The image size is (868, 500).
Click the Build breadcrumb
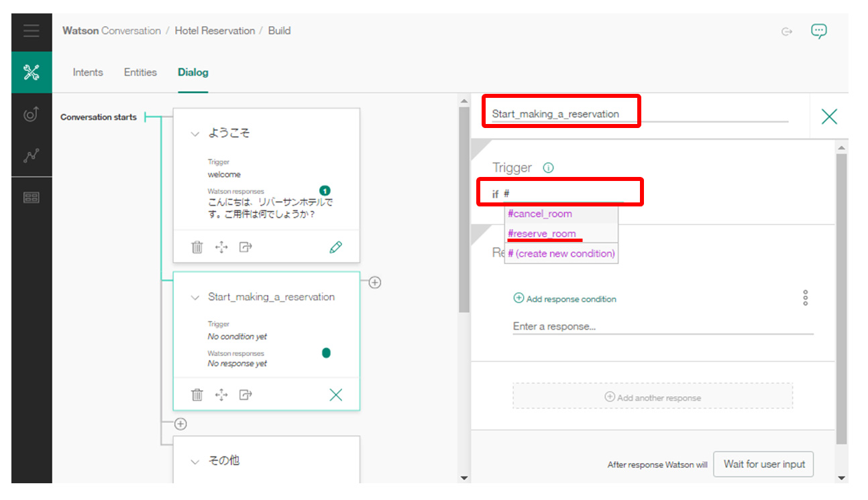[279, 31]
